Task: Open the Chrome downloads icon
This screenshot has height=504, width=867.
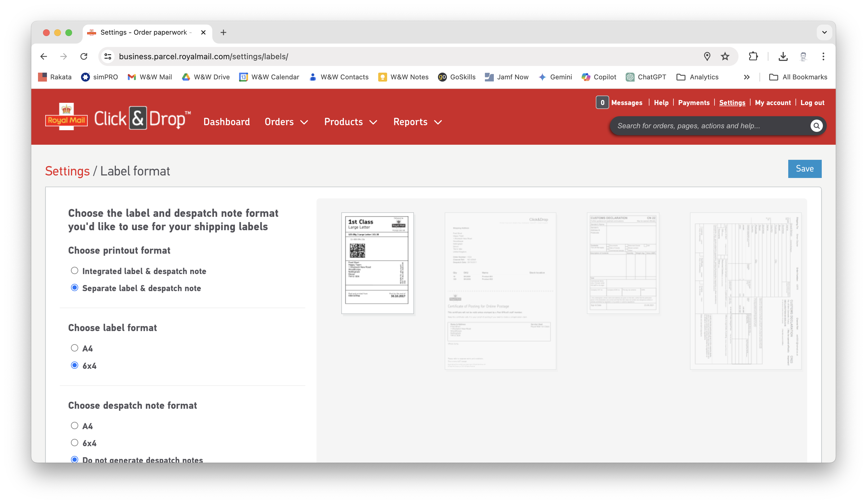Action: [783, 56]
